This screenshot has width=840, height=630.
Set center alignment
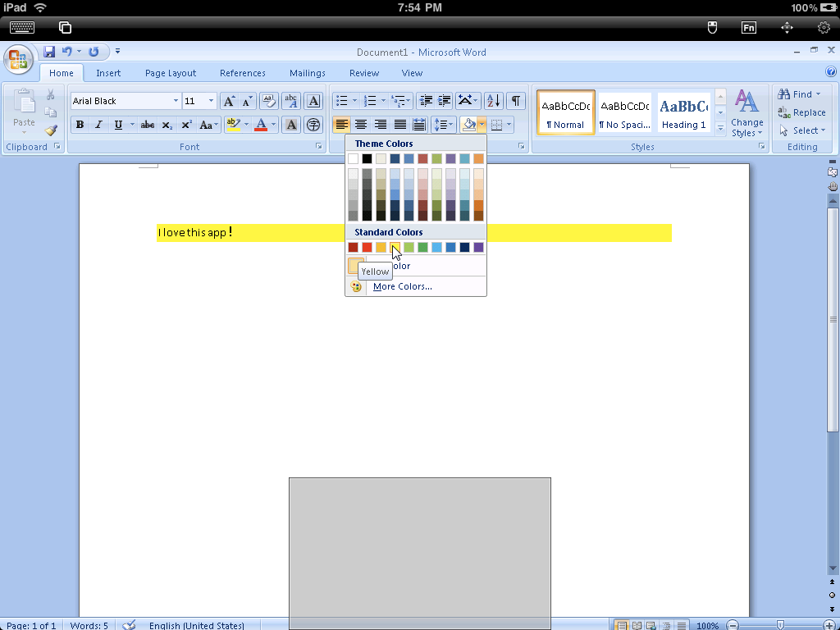click(x=361, y=125)
